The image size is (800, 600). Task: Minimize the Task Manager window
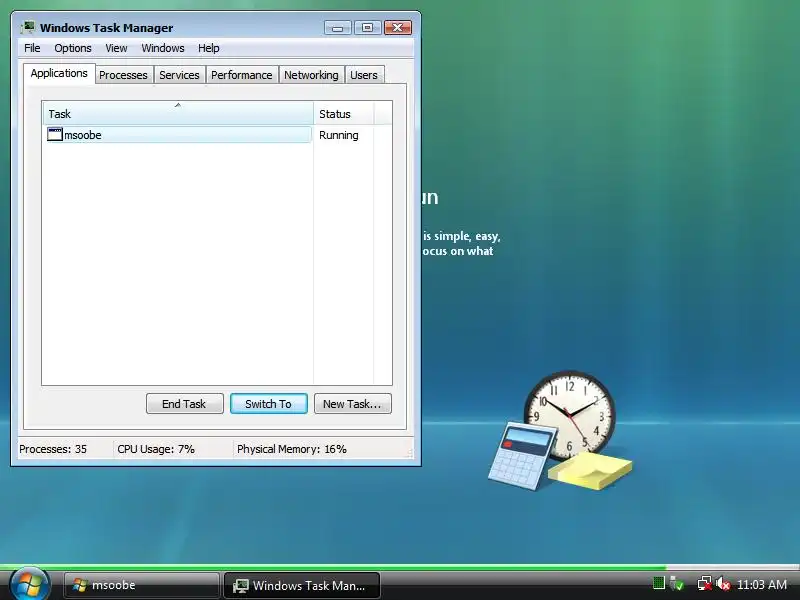(338, 28)
